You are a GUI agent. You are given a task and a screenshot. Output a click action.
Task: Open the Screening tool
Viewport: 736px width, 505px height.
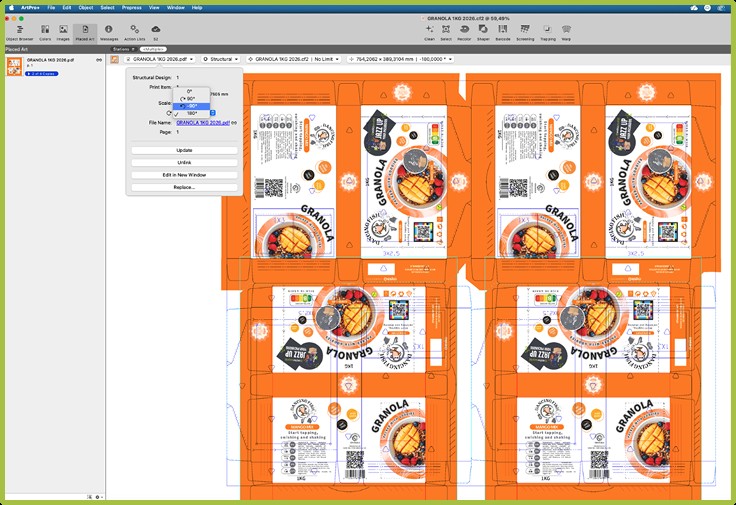[x=525, y=33]
